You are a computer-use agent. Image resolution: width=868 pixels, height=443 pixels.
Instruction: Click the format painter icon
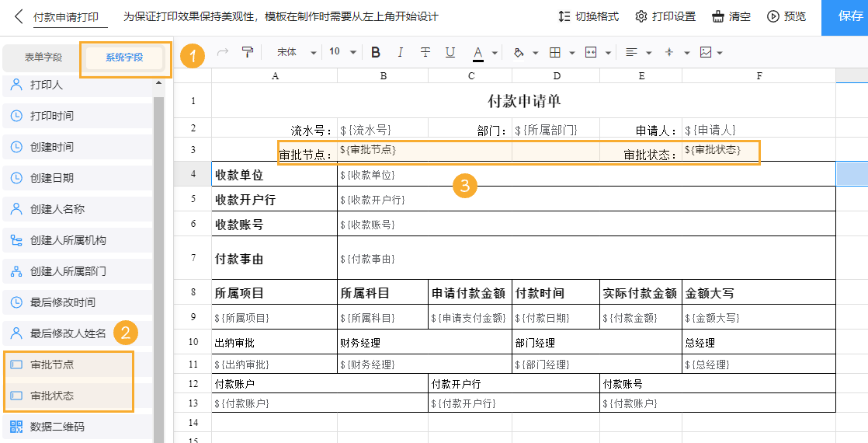click(248, 52)
